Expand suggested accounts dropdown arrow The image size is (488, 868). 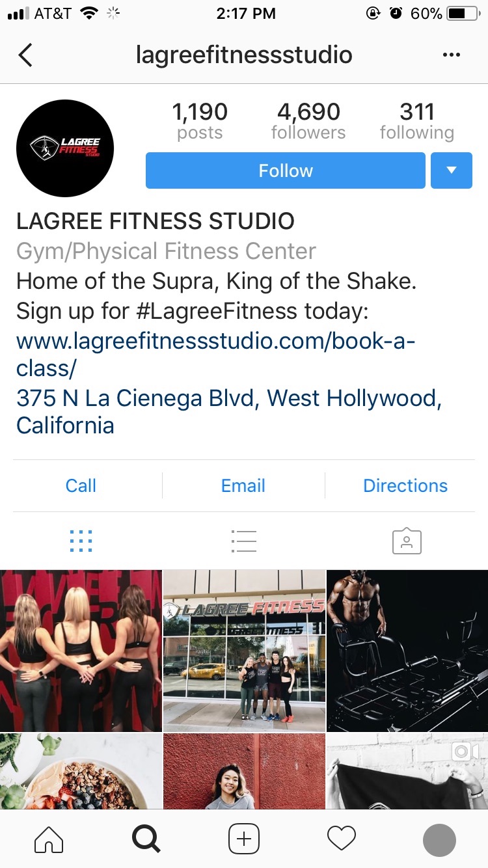click(x=452, y=170)
